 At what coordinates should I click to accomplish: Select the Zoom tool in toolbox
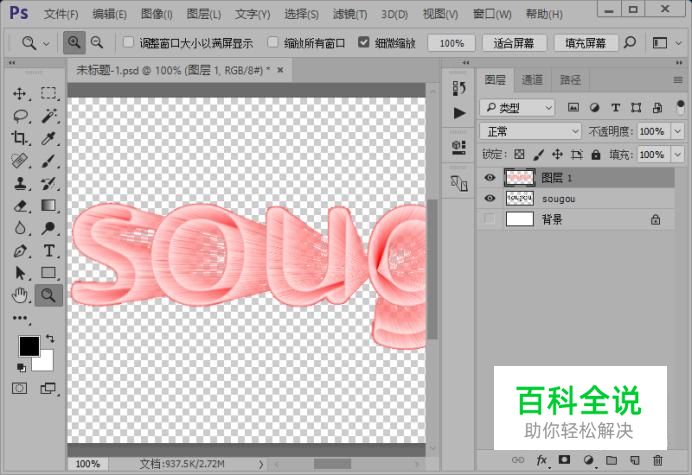point(48,295)
